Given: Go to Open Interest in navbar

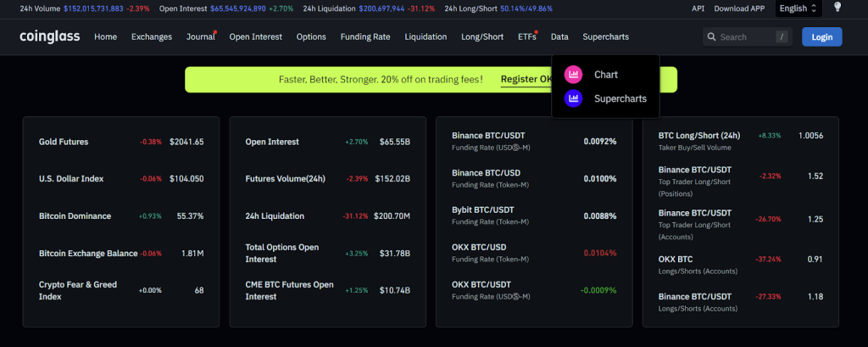Looking at the screenshot, I should [x=256, y=36].
